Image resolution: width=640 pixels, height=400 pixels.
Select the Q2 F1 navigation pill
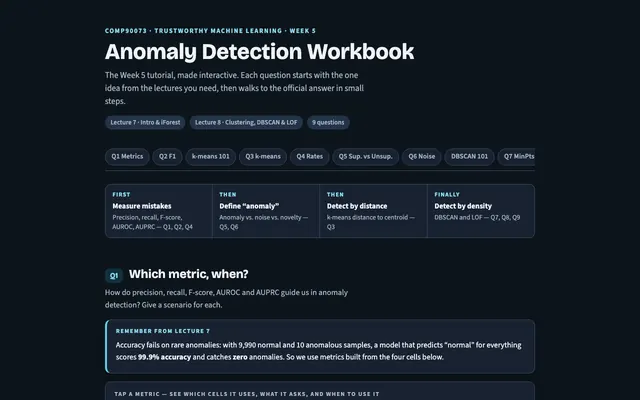coord(167,157)
